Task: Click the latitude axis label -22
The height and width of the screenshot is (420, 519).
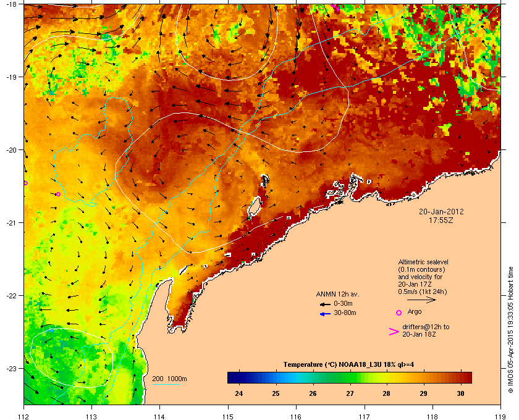Action: click(12, 296)
